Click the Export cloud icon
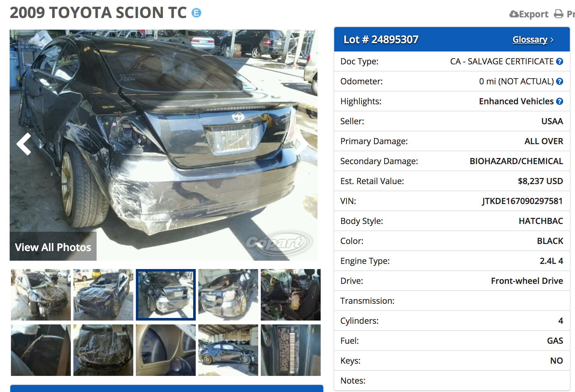Viewport: 575px width, 392px height. 514,14
